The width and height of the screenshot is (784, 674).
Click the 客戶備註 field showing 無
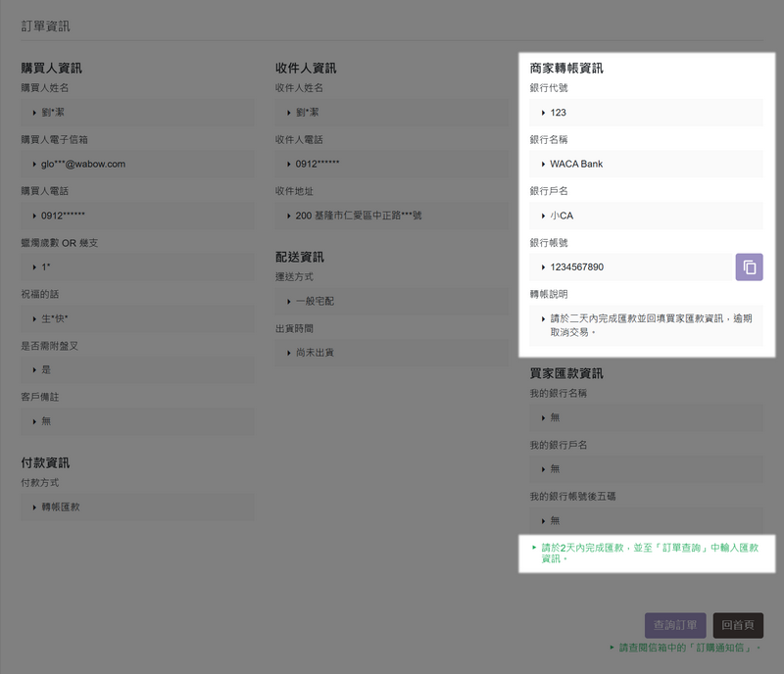click(137, 421)
